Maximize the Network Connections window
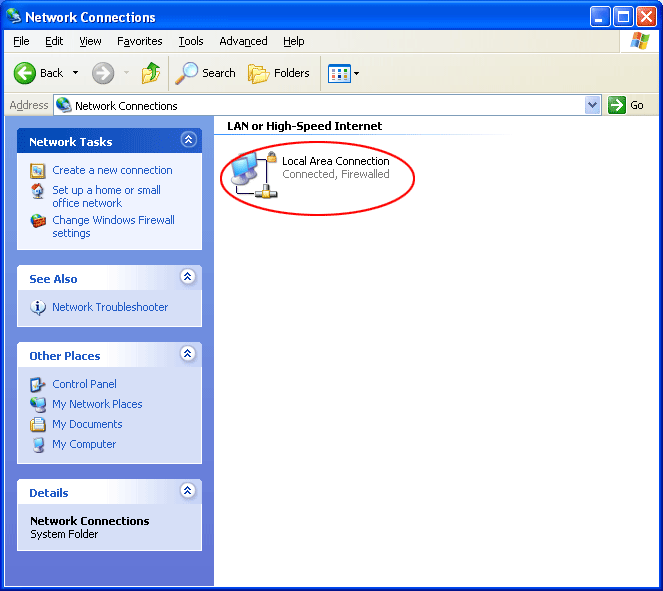The width and height of the screenshot is (663, 591). (623, 17)
